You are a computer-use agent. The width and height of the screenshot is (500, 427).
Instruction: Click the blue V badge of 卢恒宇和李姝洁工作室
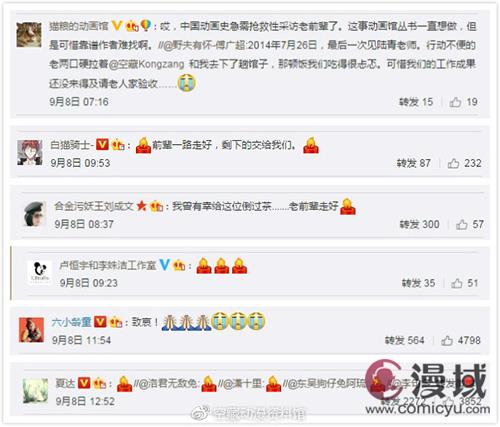[x=165, y=265]
